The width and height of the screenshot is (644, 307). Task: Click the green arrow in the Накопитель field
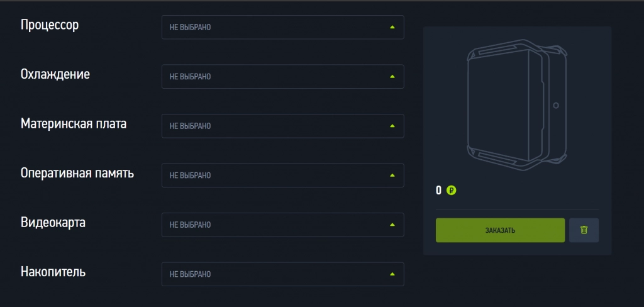tap(392, 274)
